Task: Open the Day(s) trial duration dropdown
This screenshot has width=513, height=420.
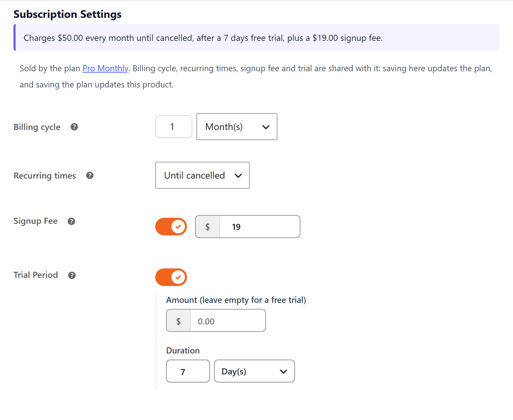Action: [254, 371]
